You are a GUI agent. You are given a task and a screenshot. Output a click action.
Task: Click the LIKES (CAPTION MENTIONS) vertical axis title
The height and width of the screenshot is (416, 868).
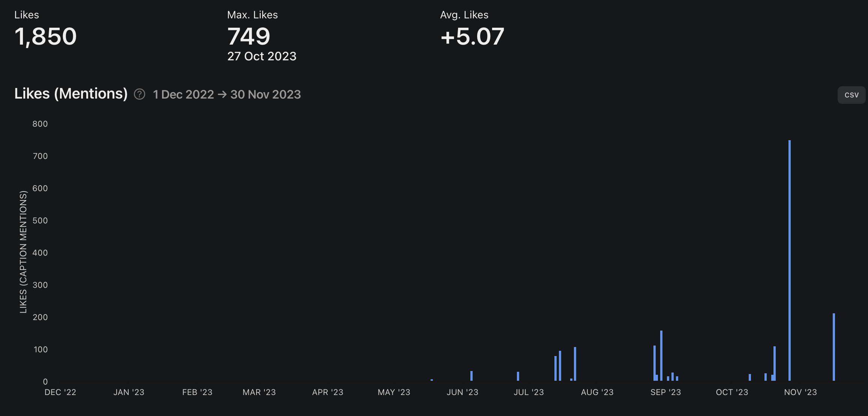coord(23,252)
